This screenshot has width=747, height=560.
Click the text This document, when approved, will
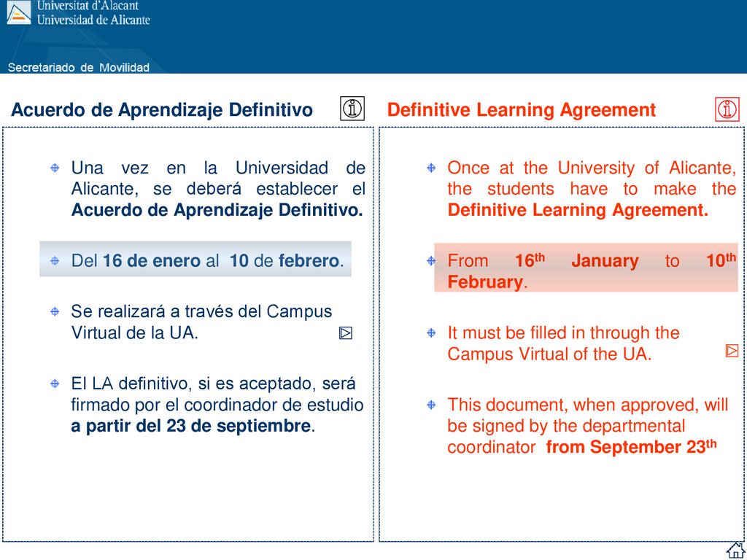[588, 405]
